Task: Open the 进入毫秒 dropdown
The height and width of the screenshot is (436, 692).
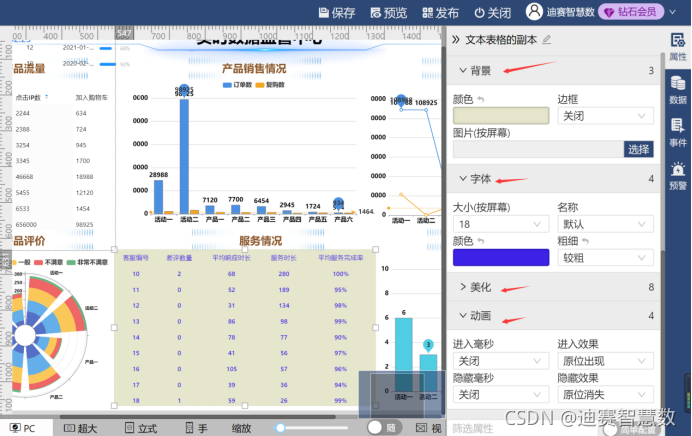Action: click(x=501, y=361)
